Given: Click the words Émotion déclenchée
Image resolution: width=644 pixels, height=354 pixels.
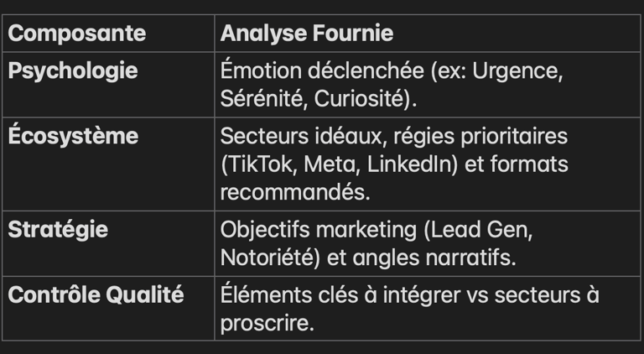Looking at the screenshot, I should (323, 70).
